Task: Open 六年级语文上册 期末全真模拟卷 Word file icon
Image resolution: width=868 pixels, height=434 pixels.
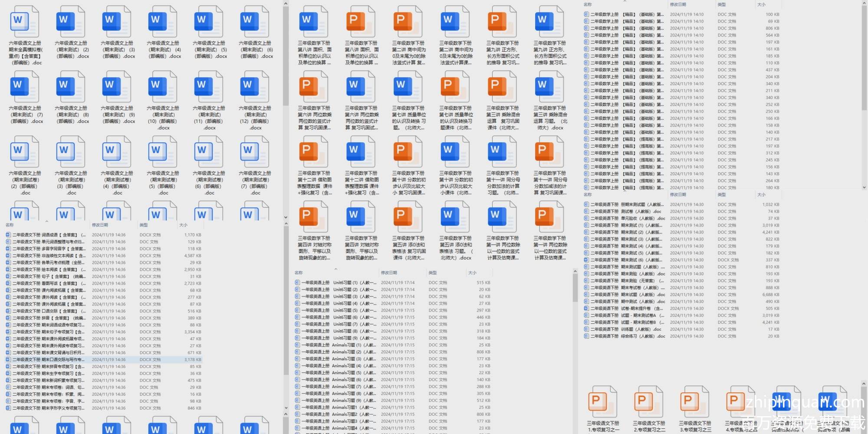Action: click(25, 22)
